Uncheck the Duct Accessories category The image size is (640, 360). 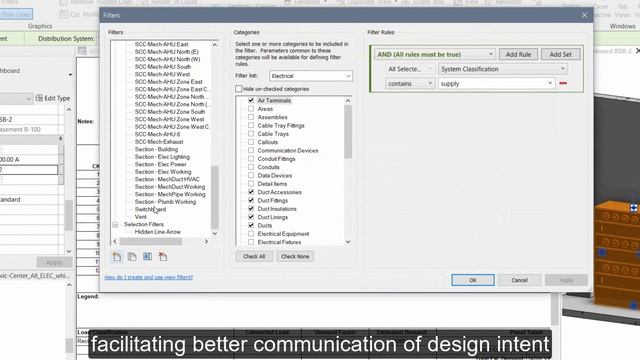[251, 192]
